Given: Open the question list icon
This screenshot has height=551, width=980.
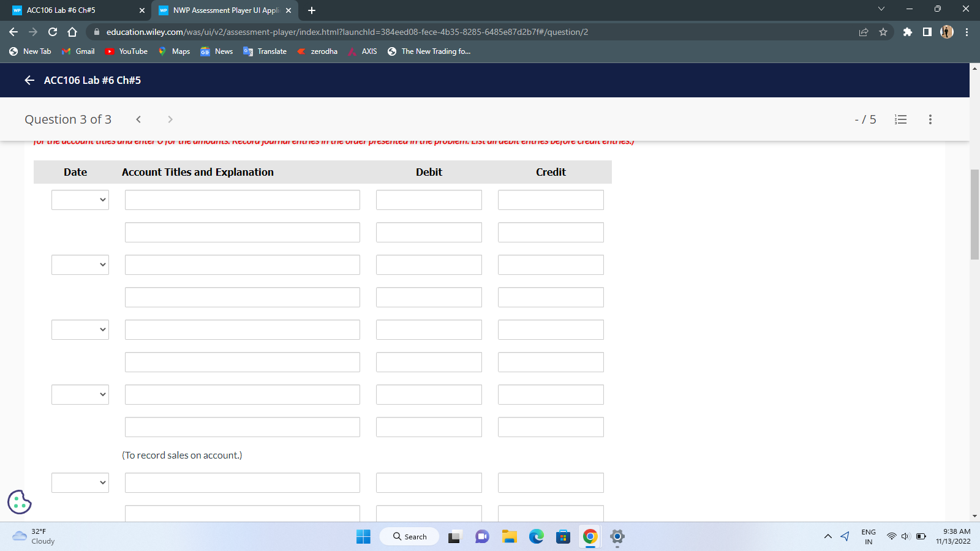Looking at the screenshot, I should 900,119.
